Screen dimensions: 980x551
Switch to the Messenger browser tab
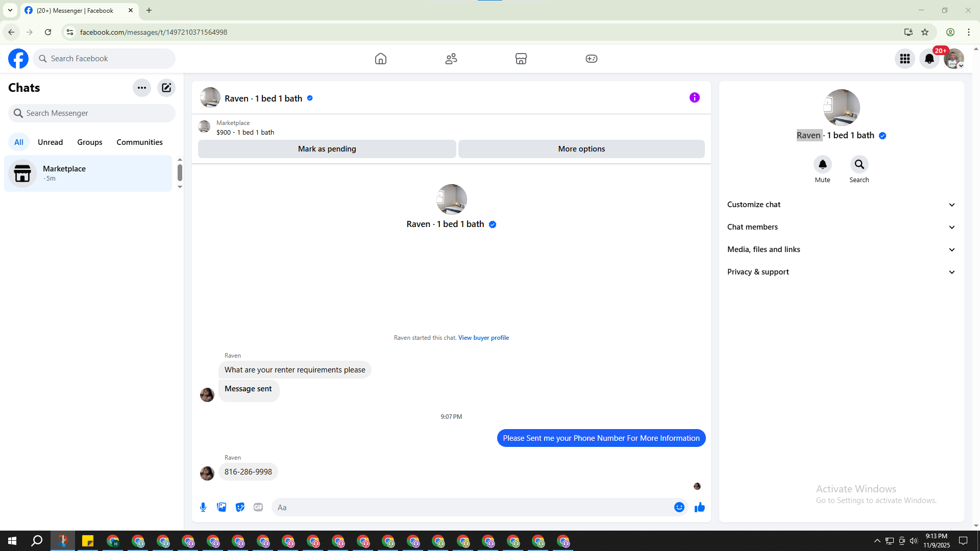[x=79, y=11]
